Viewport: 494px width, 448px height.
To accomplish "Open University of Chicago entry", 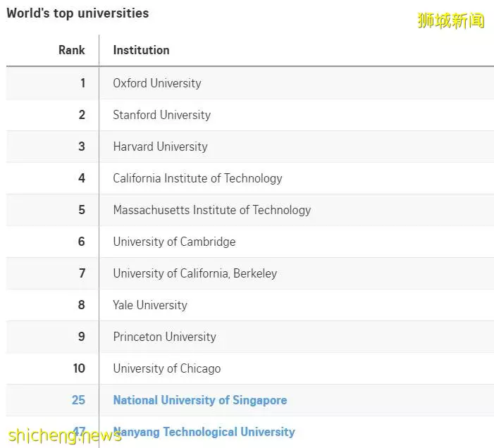I will [x=166, y=368].
